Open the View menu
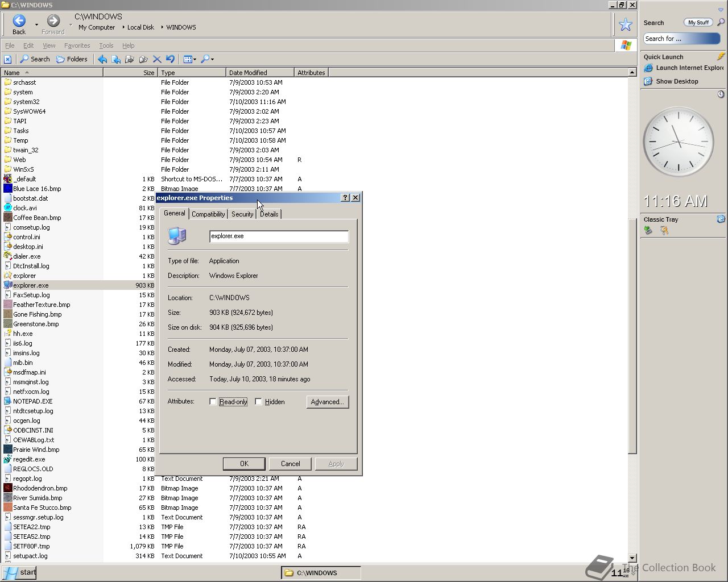728x582 pixels. point(49,45)
